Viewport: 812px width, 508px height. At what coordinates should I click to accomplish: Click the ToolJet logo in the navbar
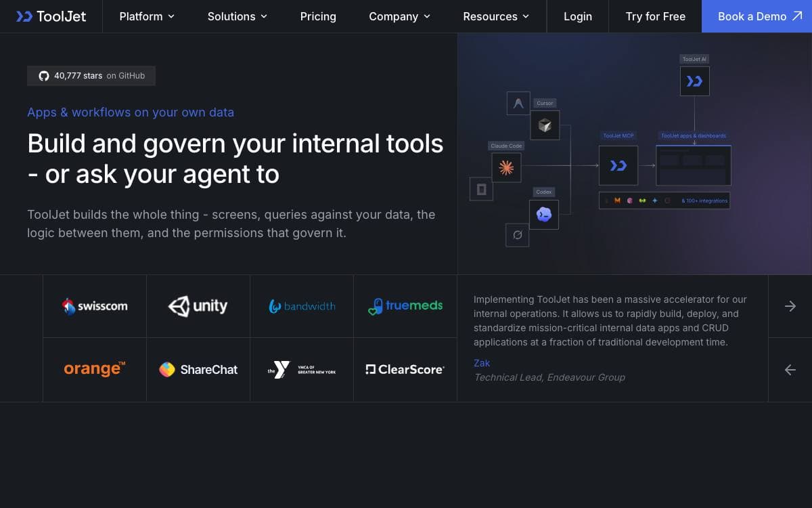51,16
